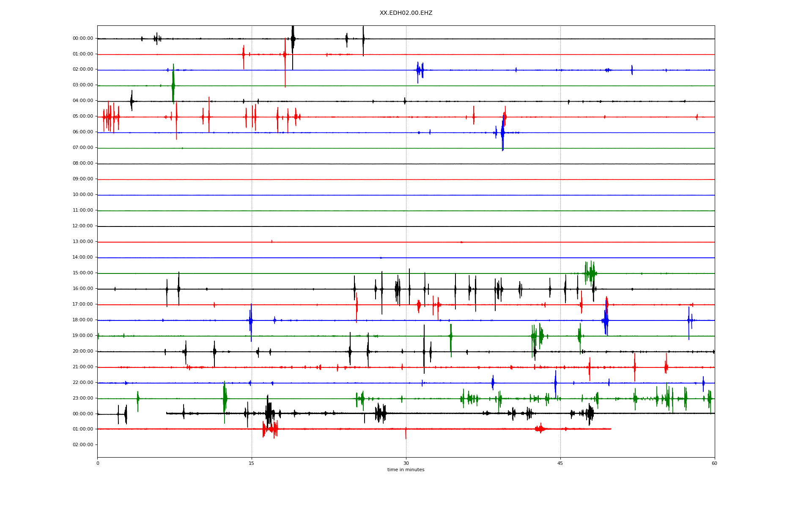Select the 08:00:00 row label
This screenshot has width=812, height=508.
(83, 163)
